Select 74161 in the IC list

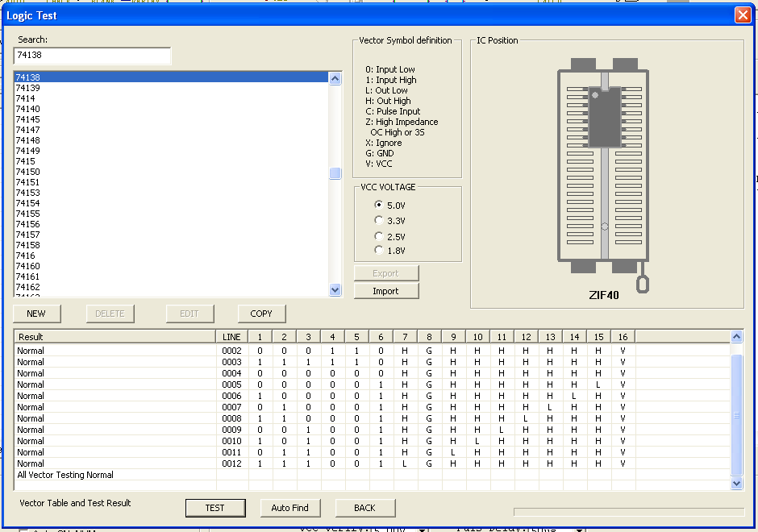[x=172, y=276]
